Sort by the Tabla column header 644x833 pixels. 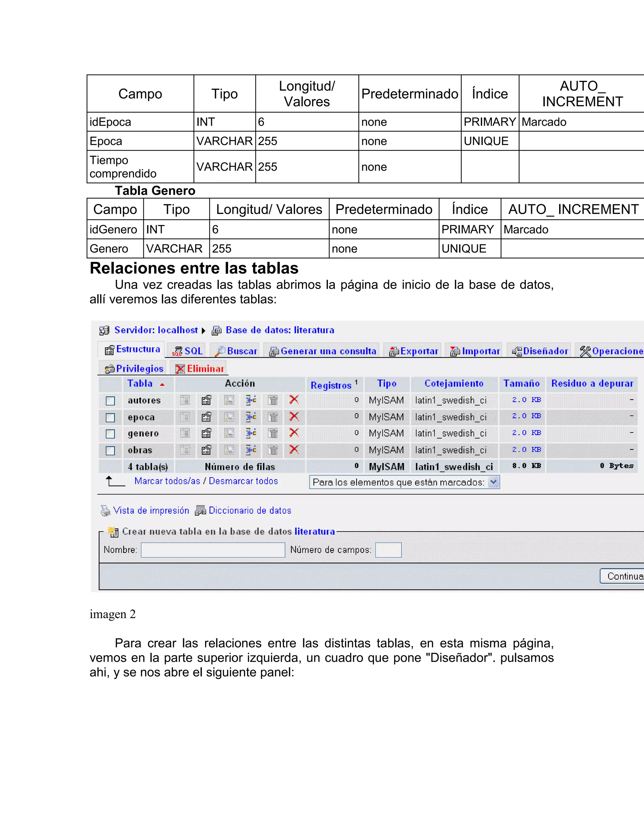tap(140, 383)
